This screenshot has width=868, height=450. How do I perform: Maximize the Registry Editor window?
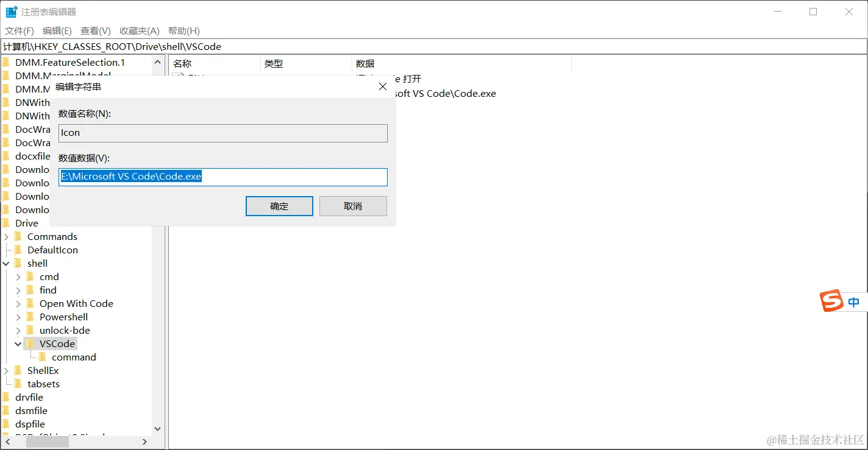[x=813, y=12]
